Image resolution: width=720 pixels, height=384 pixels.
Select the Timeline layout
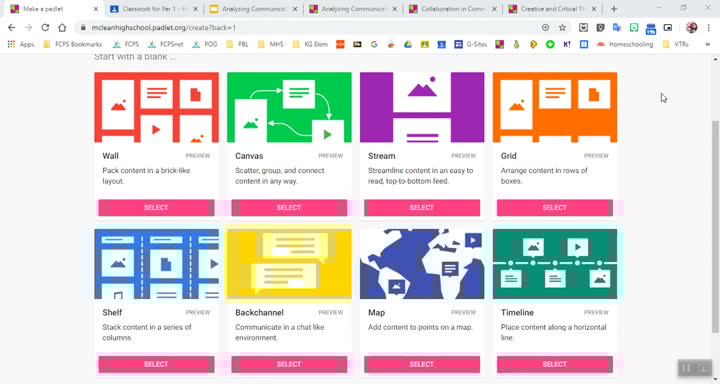pyautogui.click(x=555, y=364)
